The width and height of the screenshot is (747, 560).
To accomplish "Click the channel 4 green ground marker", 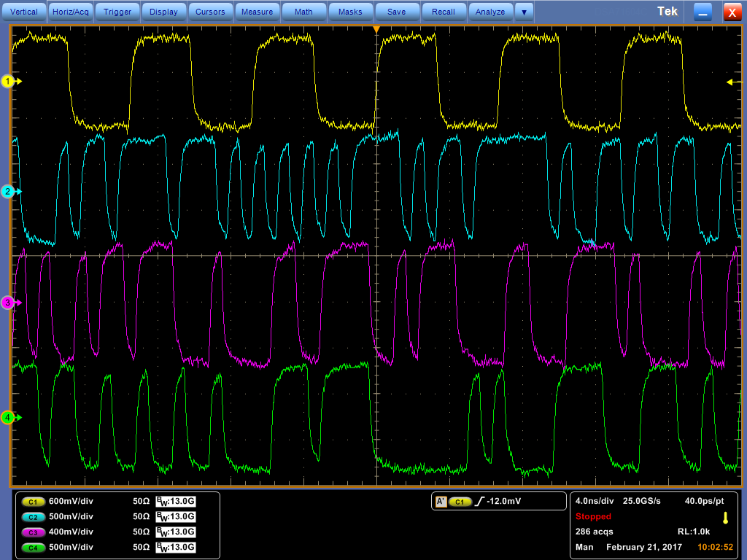I will coord(9,418).
